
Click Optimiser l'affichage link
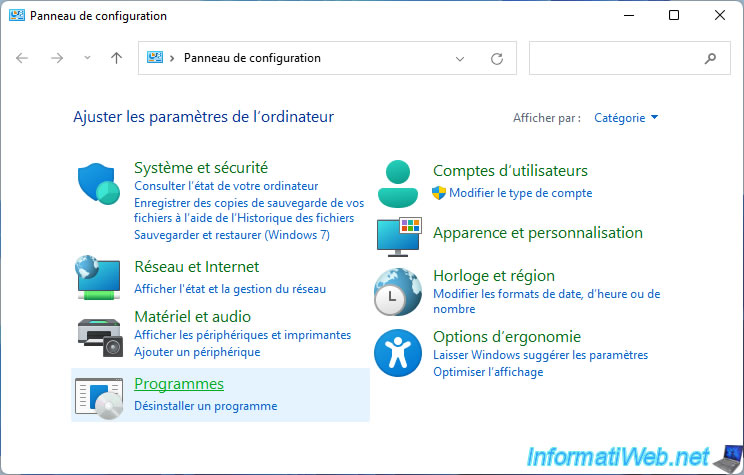tap(488, 372)
